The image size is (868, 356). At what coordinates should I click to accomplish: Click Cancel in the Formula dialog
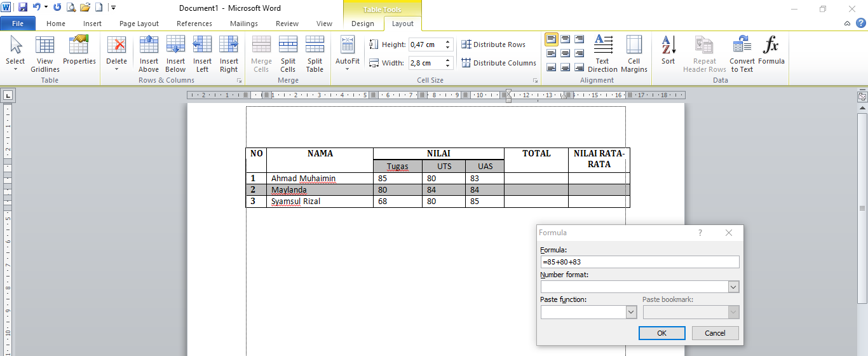(x=715, y=333)
